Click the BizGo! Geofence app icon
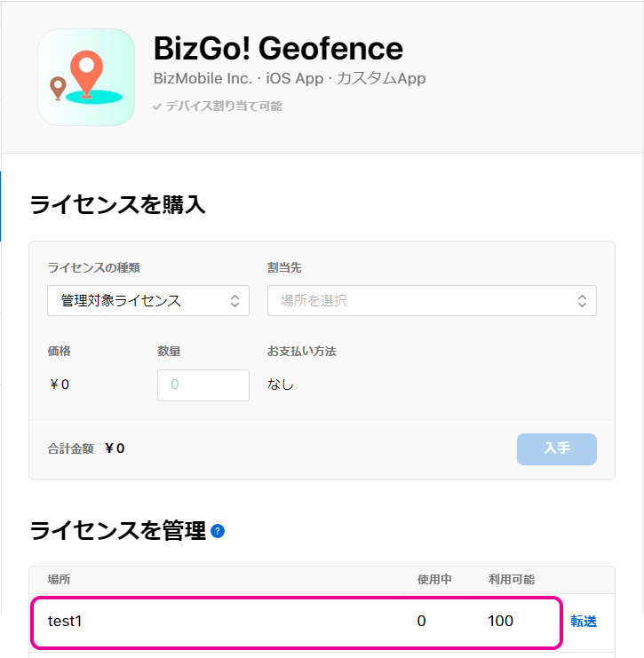 [x=86, y=77]
